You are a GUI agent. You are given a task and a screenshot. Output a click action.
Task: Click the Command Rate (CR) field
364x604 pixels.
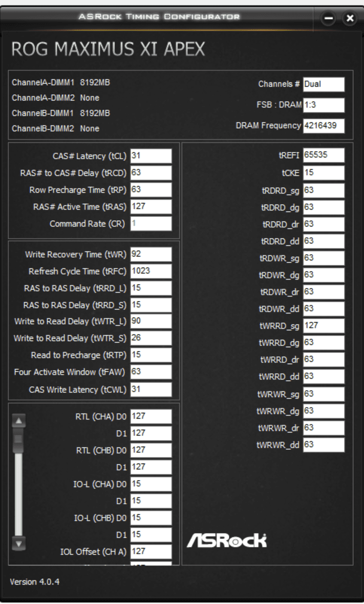click(151, 224)
